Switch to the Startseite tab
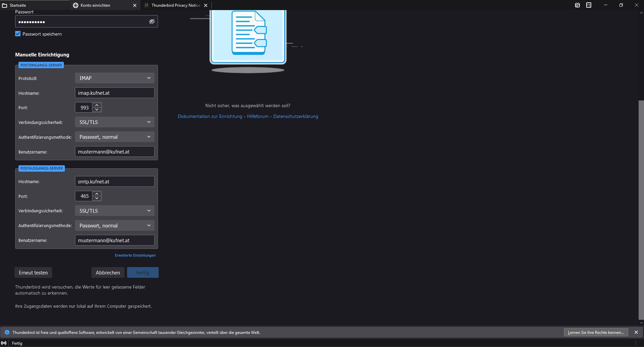 tap(34, 5)
